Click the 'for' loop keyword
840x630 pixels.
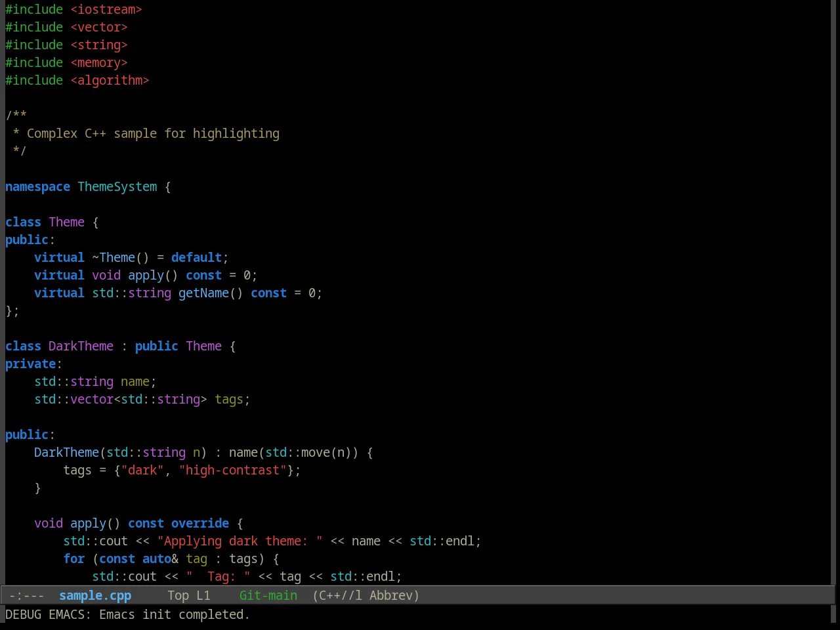(73, 558)
